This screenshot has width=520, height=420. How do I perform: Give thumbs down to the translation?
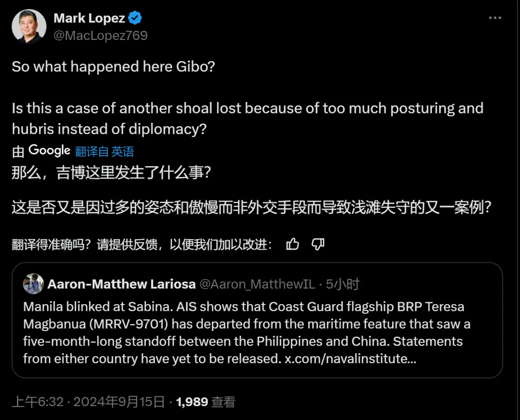[318, 244]
